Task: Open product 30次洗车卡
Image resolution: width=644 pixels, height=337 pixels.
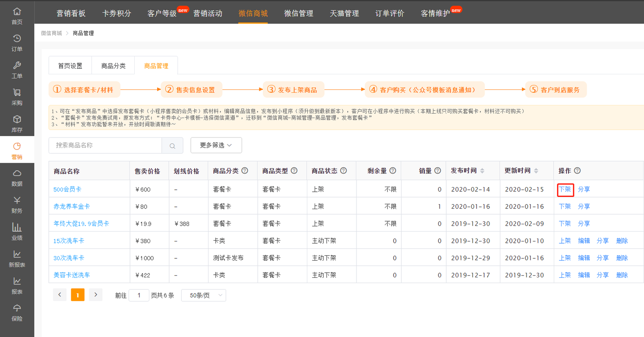Action: tap(69, 258)
